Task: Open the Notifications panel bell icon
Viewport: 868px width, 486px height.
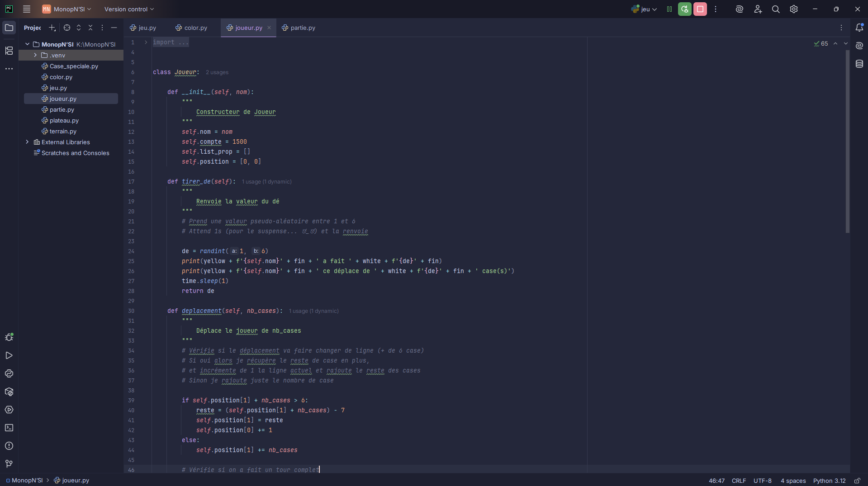Action: 859,28
